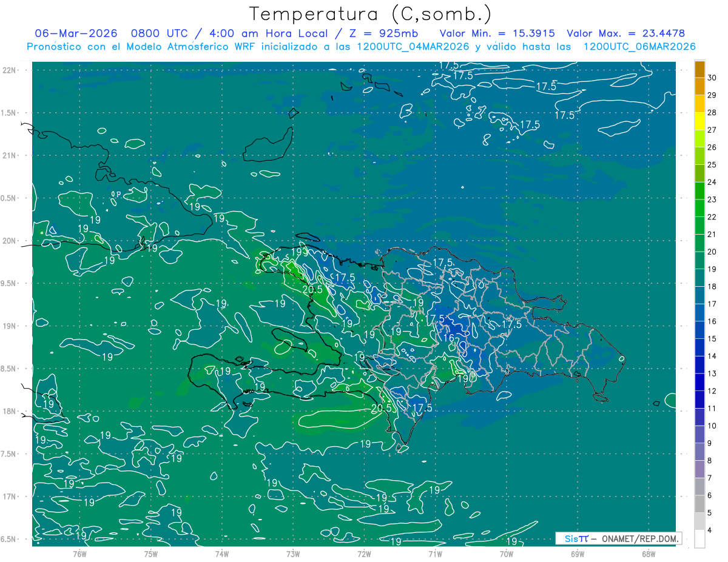
Task: Click the "Valor Min. = 15.3915" readout
Action: [497, 33]
